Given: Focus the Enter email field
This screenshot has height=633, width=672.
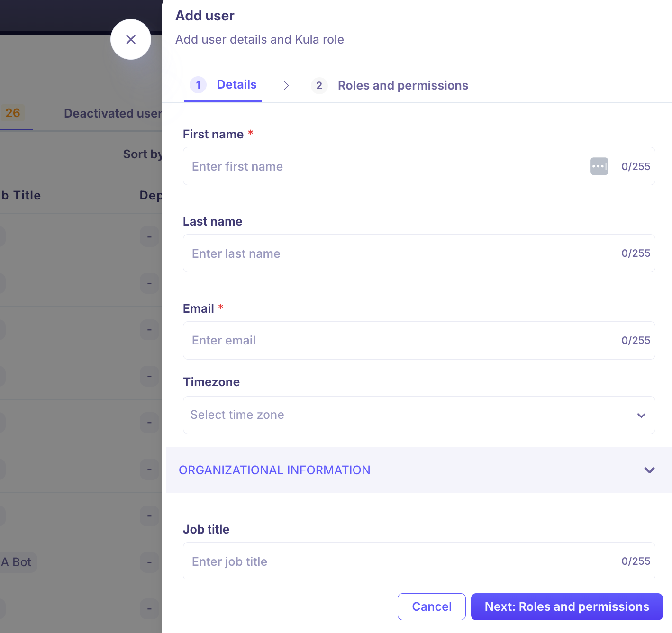Looking at the screenshot, I should coord(419,341).
